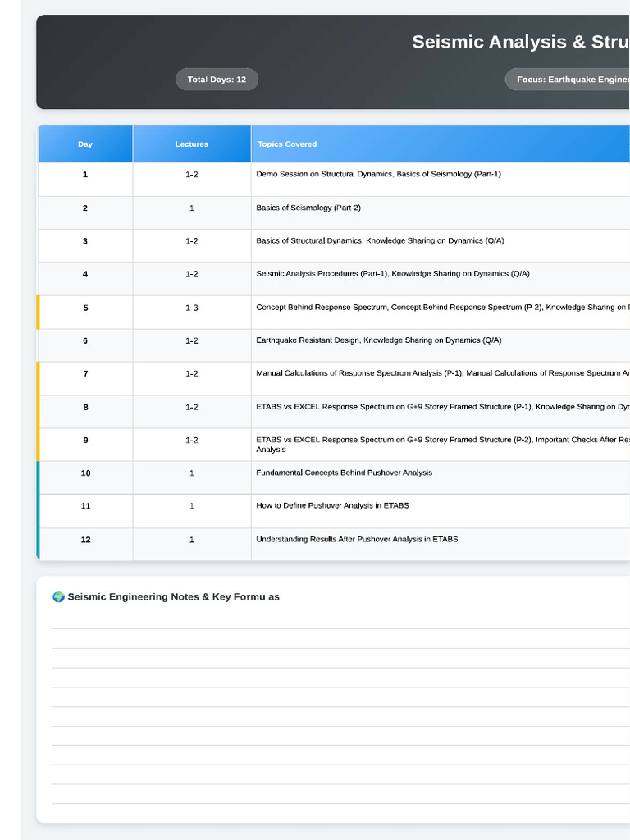Click How to Define Pushover Analysis in ETABS
Viewport: 630px width, 840px height.
tap(333, 505)
